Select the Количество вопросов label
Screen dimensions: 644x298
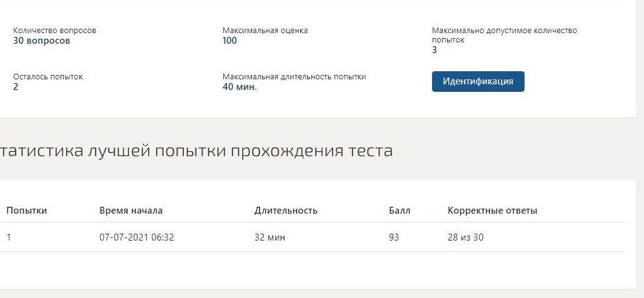coord(54,31)
